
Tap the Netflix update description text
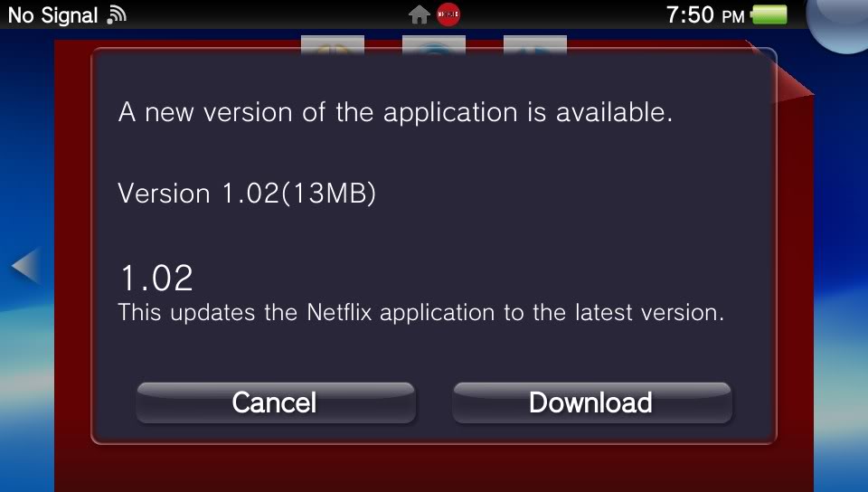click(x=420, y=313)
